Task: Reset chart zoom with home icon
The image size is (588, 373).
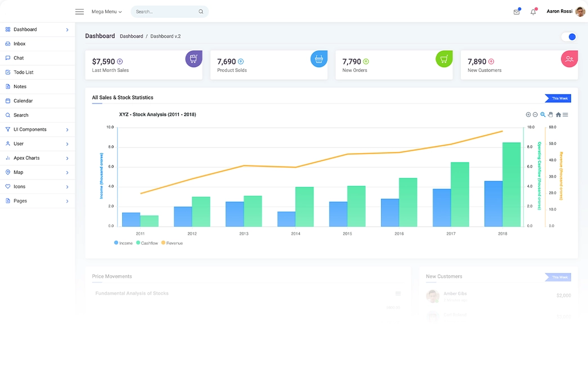Action: (x=558, y=115)
